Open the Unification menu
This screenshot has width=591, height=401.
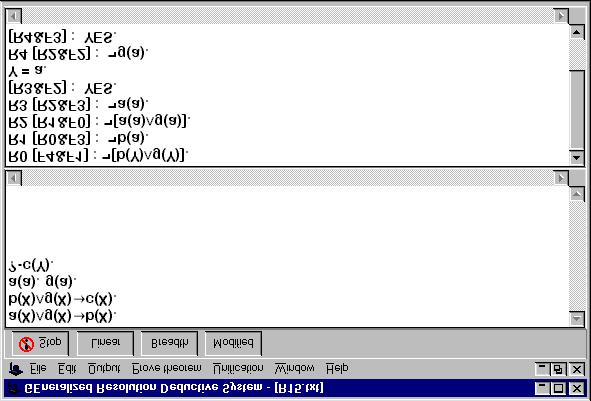point(238,368)
